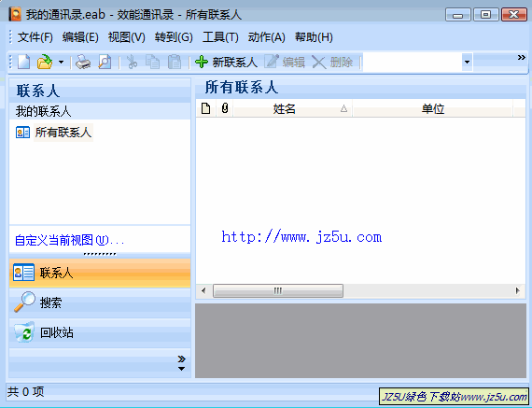532x408 pixels.
Task: Sort by the 姓名 column header
Action: (293, 109)
